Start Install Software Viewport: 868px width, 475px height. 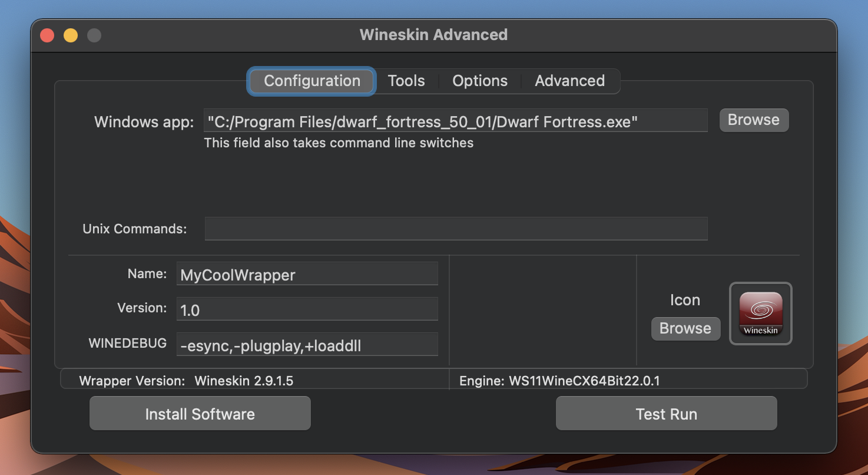coord(200,414)
